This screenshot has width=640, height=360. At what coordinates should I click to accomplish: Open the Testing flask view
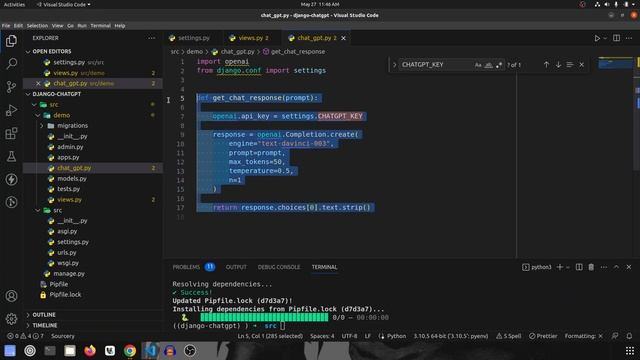point(11,156)
